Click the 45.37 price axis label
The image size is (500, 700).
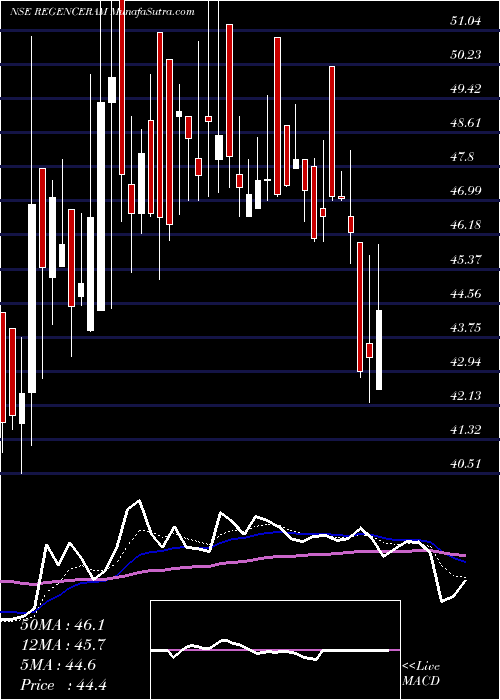point(466,259)
